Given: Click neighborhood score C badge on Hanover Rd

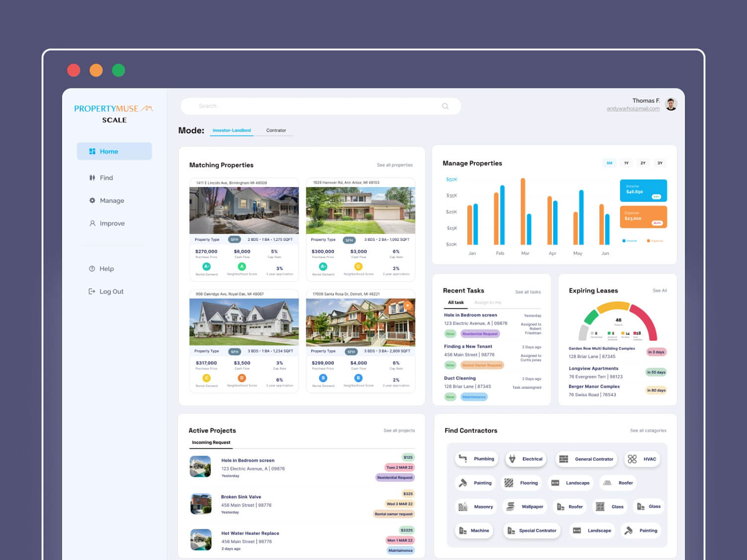Looking at the screenshot, I should [358, 267].
